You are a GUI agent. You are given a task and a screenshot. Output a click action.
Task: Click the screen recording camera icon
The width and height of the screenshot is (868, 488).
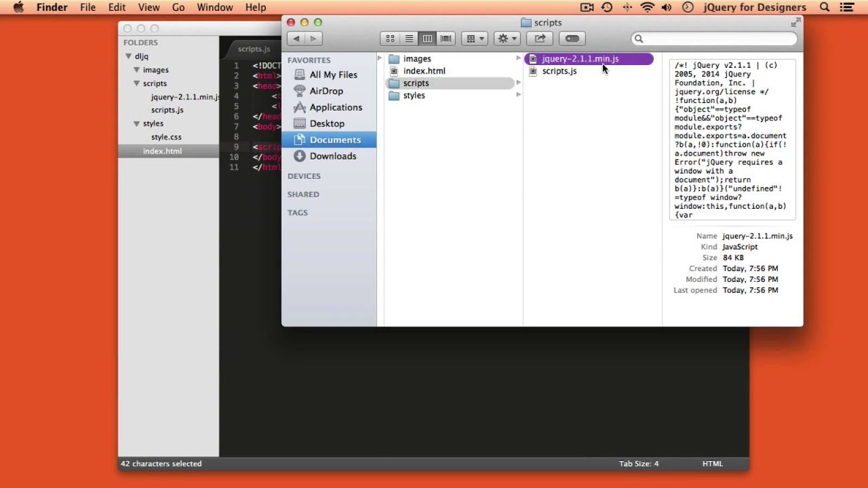point(587,7)
